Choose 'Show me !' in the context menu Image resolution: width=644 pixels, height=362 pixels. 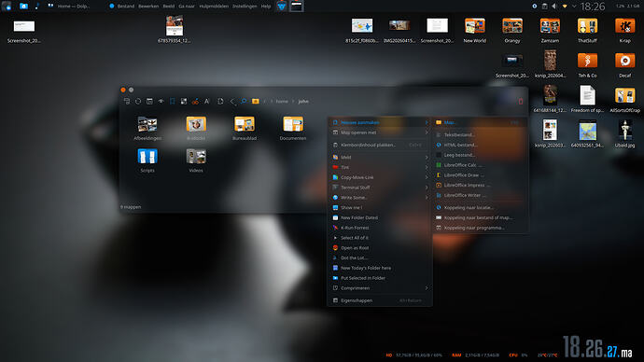[x=380, y=208]
